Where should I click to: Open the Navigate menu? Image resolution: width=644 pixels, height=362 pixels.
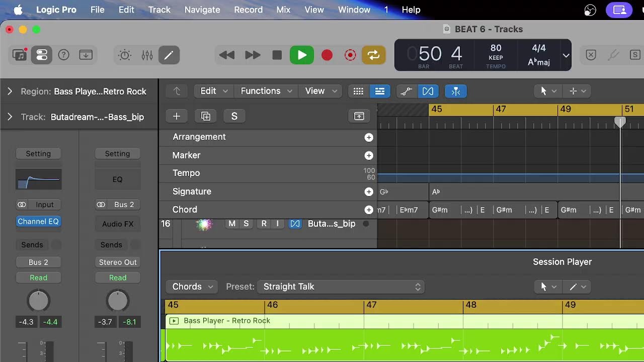pyautogui.click(x=202, y=10)
